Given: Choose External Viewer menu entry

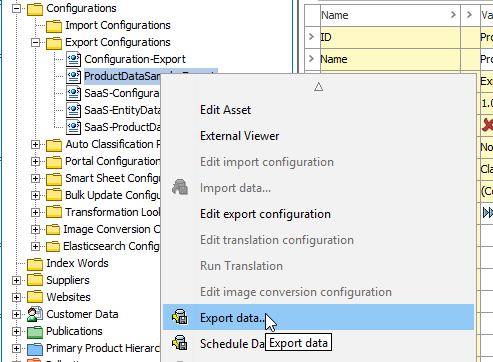Looking at the screenshot, I should point(239,136).
